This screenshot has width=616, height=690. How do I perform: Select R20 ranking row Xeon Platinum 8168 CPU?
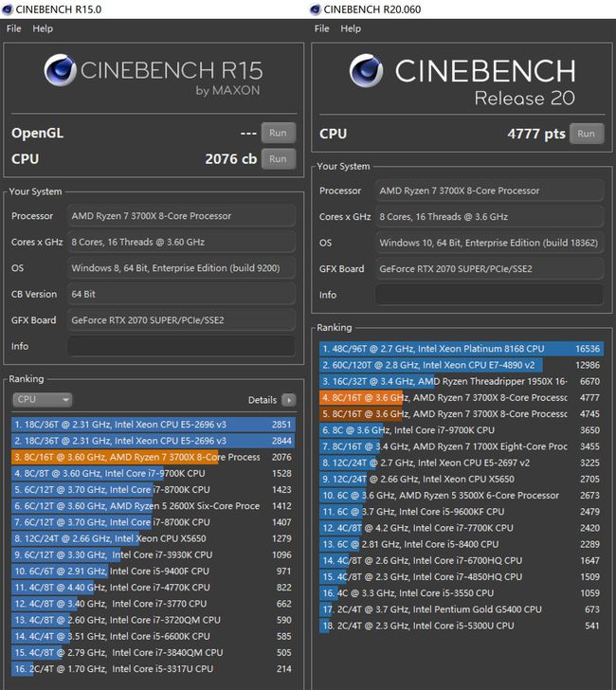coord(462,349)
